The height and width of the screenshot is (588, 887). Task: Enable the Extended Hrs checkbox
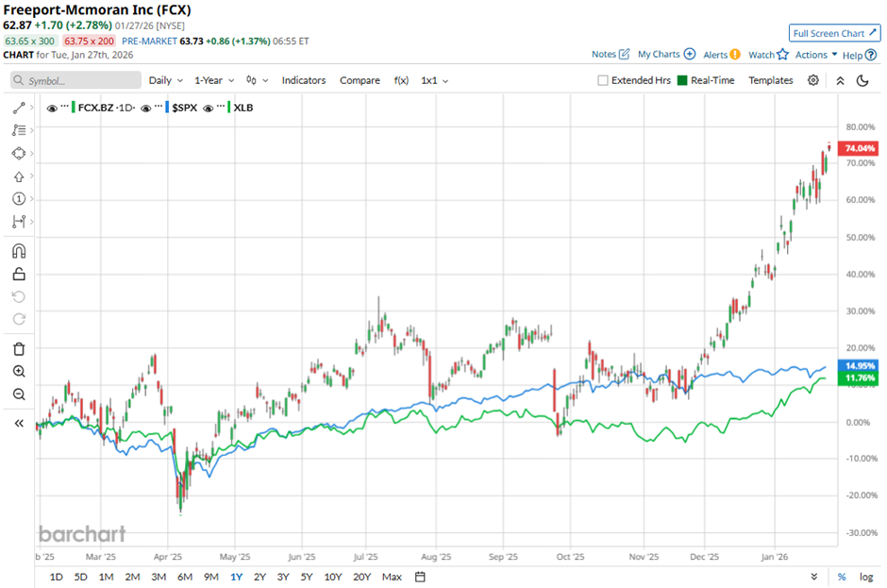pyautogui.click(x=603, y=81)
